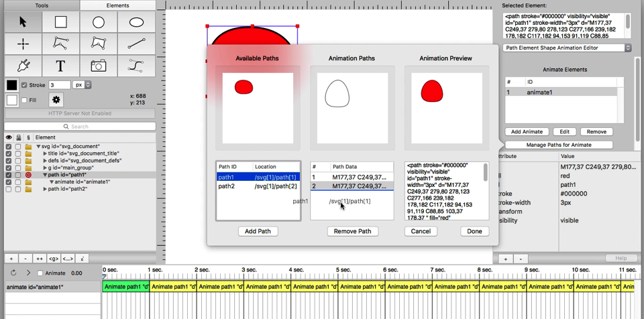Select the rectangle shape tool
The image size is (644, 319).
(60, 22)
